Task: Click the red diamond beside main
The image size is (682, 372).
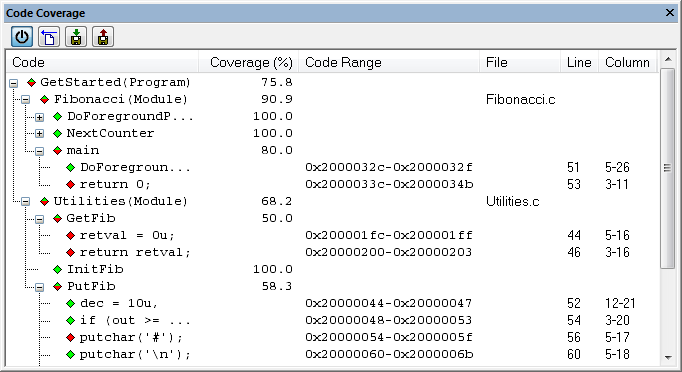Action: pyautogui.click(x=57, y=150)
